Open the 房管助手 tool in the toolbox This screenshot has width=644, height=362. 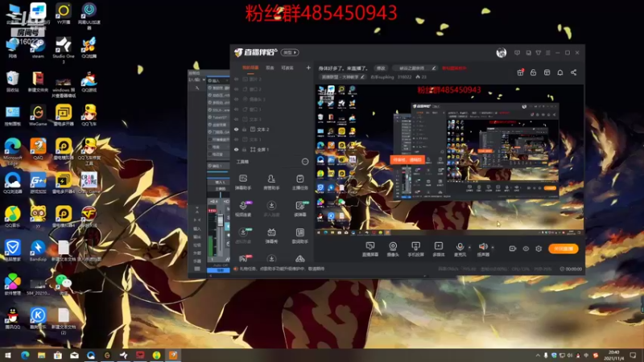point(271,182)
